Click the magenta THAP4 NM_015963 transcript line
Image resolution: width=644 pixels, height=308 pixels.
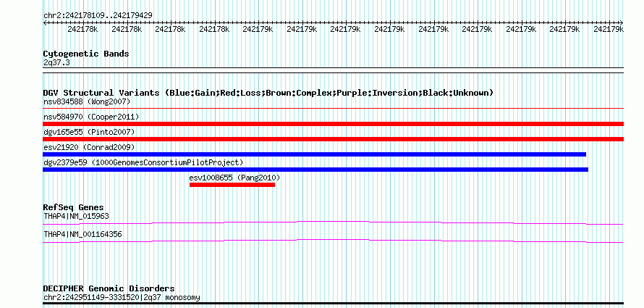(x=333, y=222)
